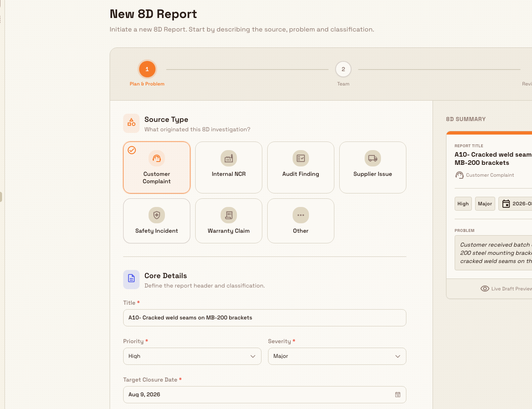Viewport: 532px width, 409px height.
Task: Select the Safety Incident source card
Action: [157, 221]
